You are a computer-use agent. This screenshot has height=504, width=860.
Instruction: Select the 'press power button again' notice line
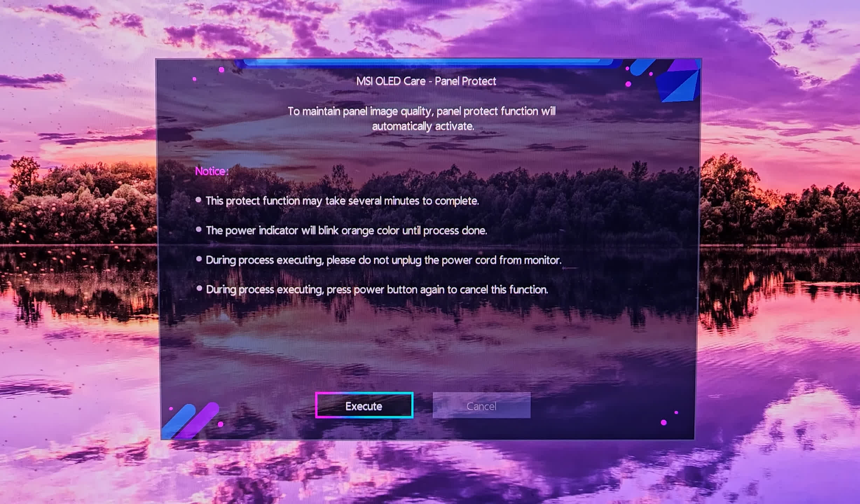[377, 290]
